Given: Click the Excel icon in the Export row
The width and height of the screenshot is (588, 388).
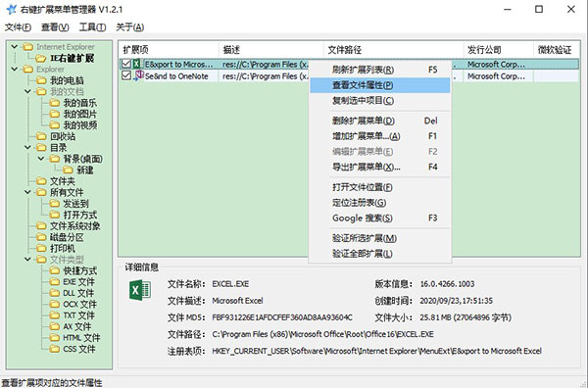Looking at the screenshot, I should (137, 64).
